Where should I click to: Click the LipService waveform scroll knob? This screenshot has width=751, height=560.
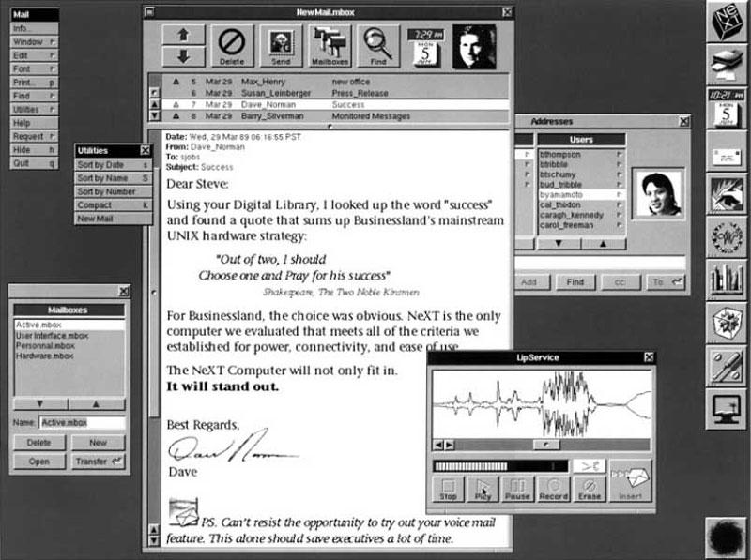point(546,446)
